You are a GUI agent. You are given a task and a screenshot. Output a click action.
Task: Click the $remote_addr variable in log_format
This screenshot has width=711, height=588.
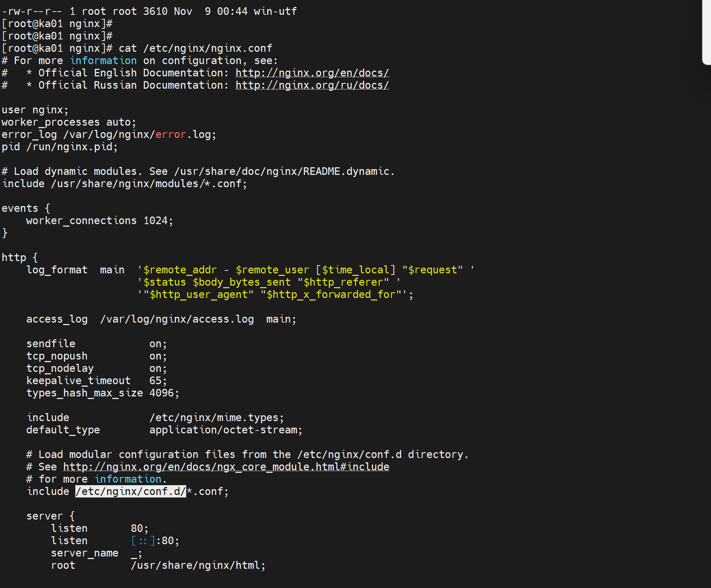(x=180, y=270)
